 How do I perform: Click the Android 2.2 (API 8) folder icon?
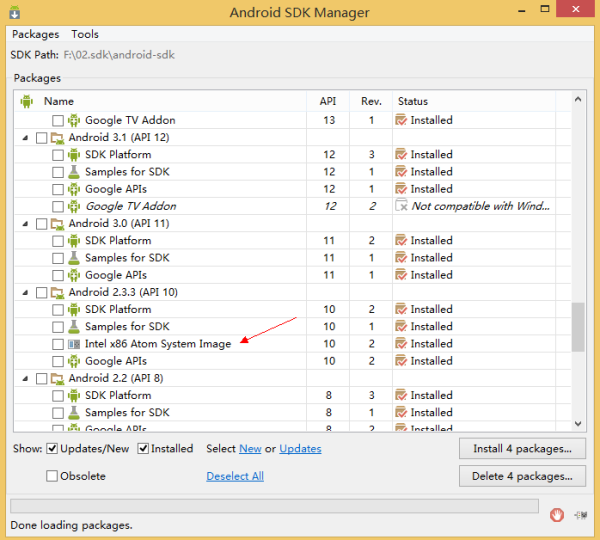(x=57, y=379)
